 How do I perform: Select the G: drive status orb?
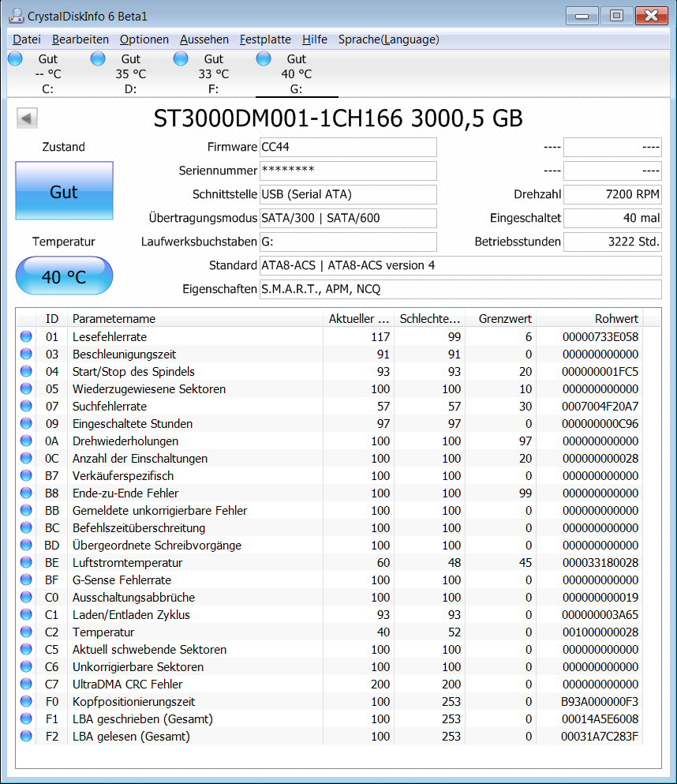(x=264, y=59)
